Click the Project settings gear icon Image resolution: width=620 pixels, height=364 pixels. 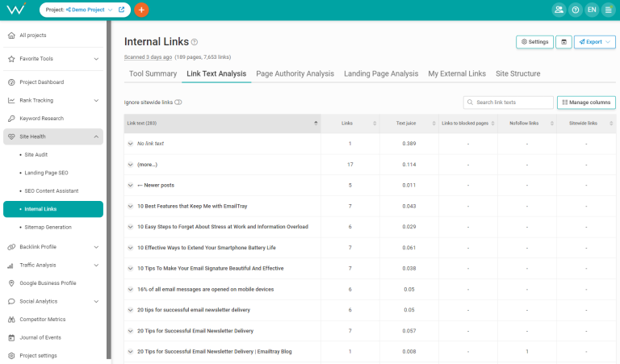pos(11,356)
